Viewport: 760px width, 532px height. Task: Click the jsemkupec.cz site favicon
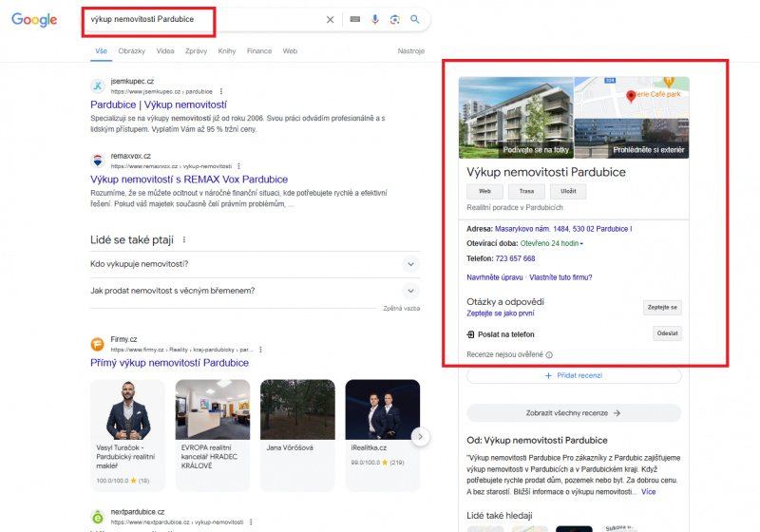point(98,86)
